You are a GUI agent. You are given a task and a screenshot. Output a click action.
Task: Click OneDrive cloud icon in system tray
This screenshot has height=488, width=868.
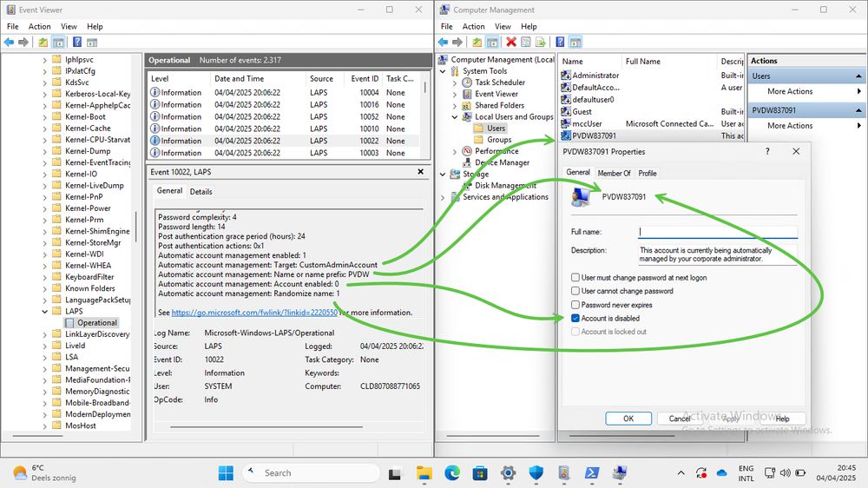[x=721, y=473]
